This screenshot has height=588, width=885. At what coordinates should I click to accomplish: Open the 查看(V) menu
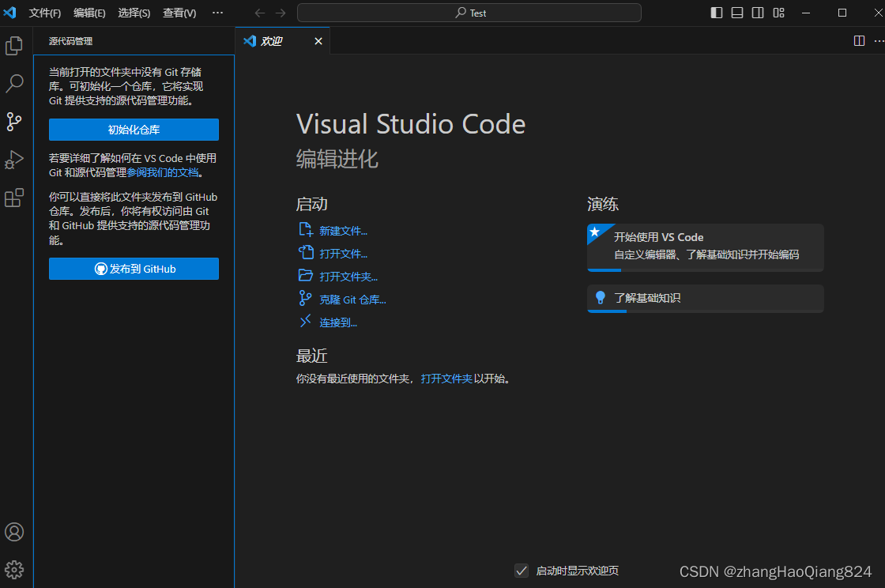(179, 13)
